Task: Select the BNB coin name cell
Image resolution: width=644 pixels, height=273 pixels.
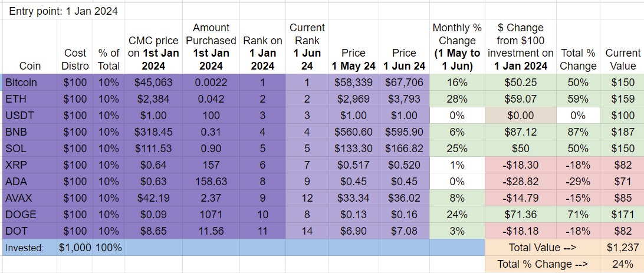Action: point(30,131)
